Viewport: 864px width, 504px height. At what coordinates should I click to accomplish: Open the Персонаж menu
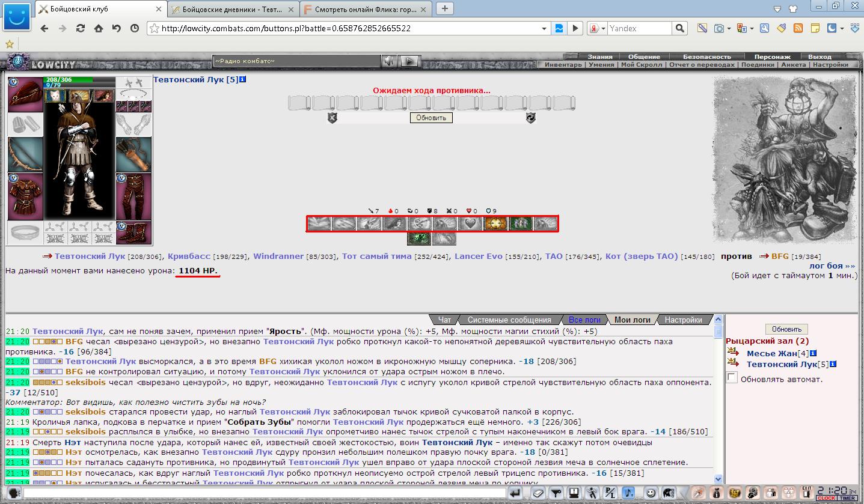(773, 56)
